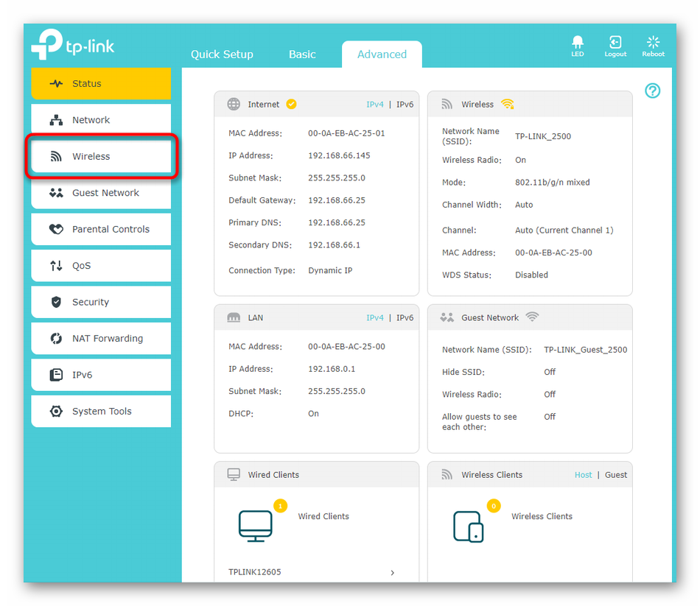700x606 pixels.
Task: Open the Wireless sidebar section
Action: (x=101, y=157)
